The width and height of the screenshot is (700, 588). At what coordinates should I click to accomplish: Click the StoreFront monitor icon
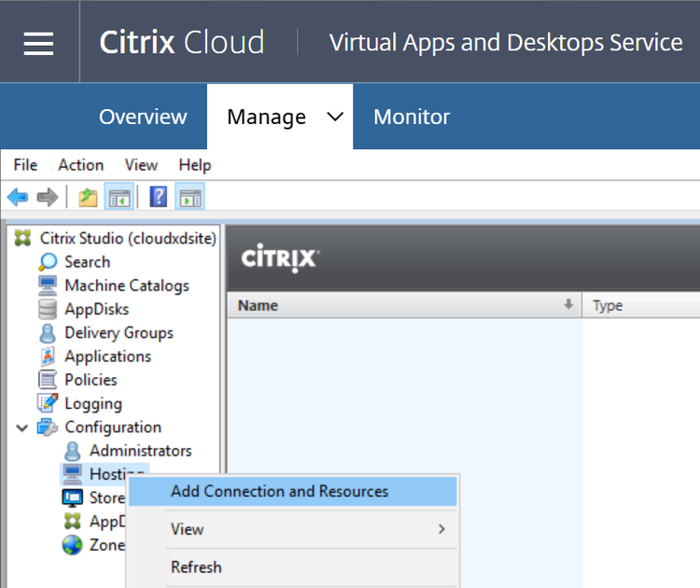click(72, 497)
